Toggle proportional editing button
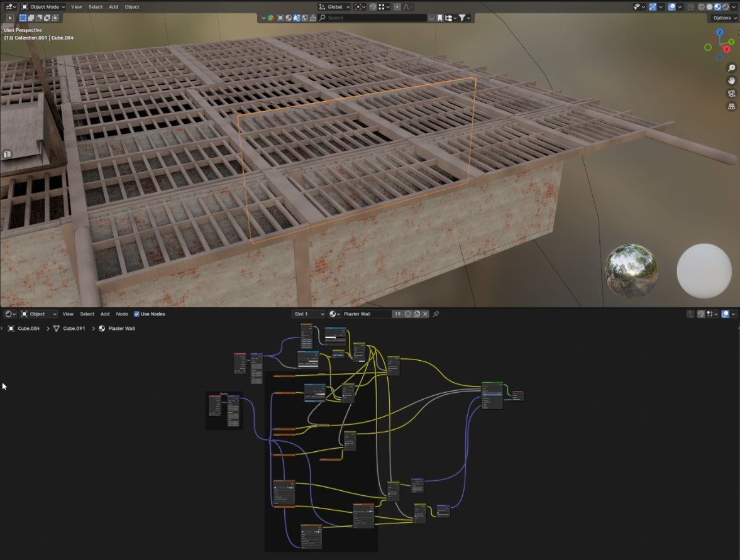 point(397,7)
